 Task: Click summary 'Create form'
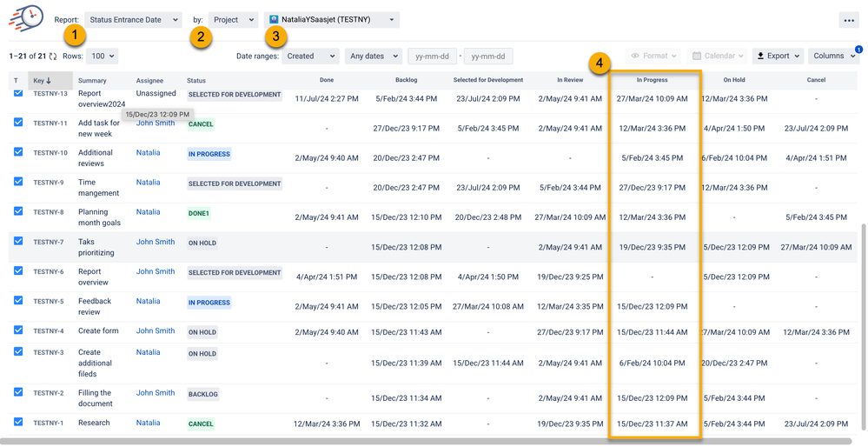[x=98, y=330]
